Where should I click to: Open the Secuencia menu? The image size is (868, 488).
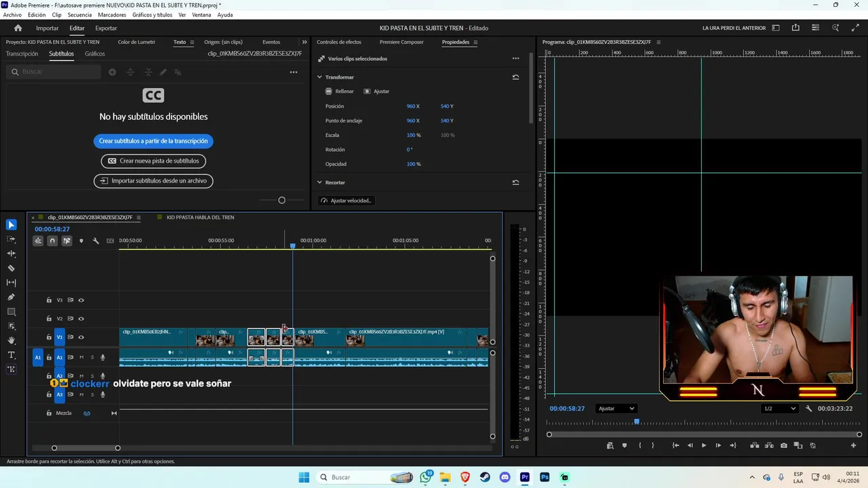point(80,15)
